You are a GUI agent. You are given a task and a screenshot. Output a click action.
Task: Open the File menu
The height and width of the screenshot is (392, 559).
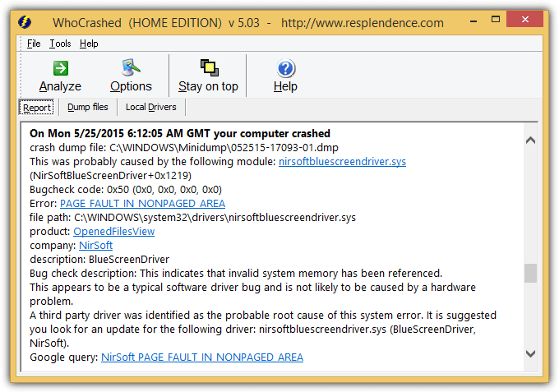pyautogui.click(x=34, y=44)
